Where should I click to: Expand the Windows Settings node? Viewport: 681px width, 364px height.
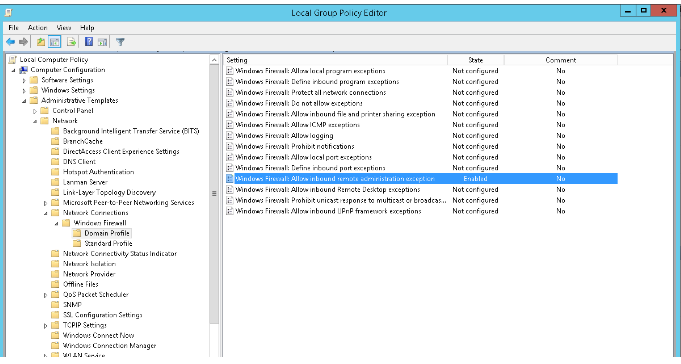[24, 90]
